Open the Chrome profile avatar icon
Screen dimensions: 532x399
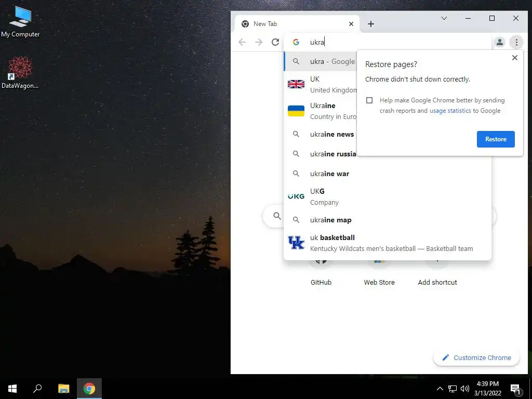(x=499, y=42)
